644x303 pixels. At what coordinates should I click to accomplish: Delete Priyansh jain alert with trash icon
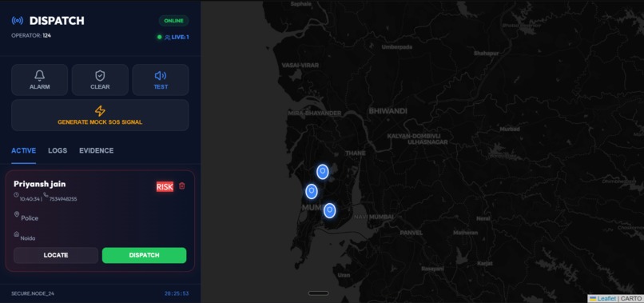182,185
